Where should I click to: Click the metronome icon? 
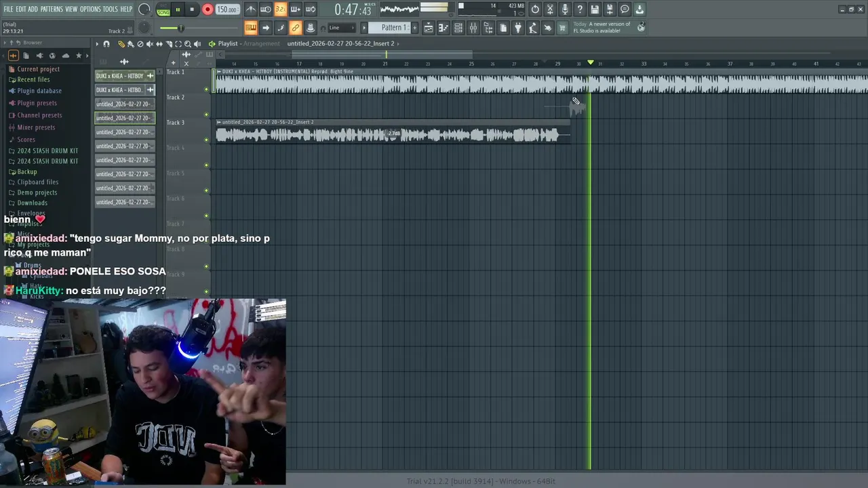pyautogui.click(x=251, y=9)
